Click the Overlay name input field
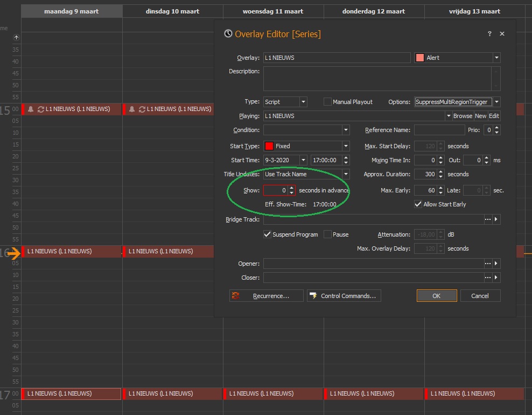The image size is (532, 415). (337, 58)
